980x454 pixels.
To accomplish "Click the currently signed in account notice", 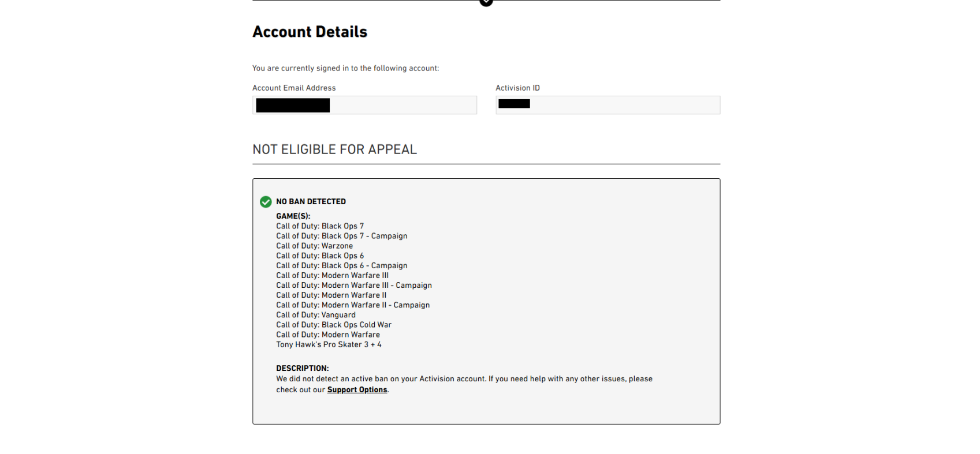I will pos(345,68).
